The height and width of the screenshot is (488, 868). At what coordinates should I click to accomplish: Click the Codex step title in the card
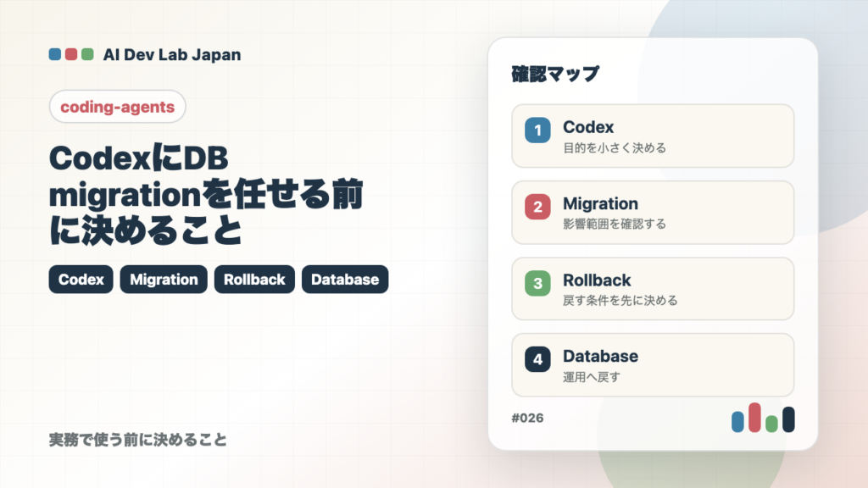[x=588, y=127]
